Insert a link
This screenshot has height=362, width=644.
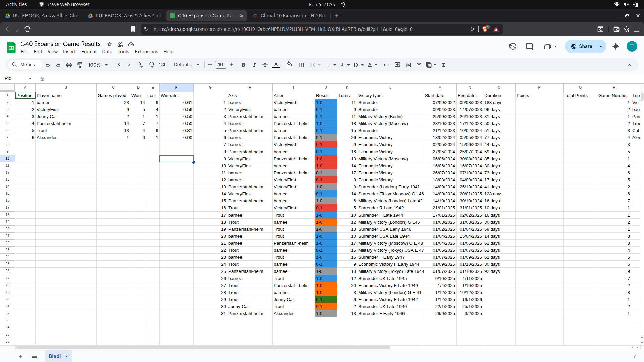387,65
